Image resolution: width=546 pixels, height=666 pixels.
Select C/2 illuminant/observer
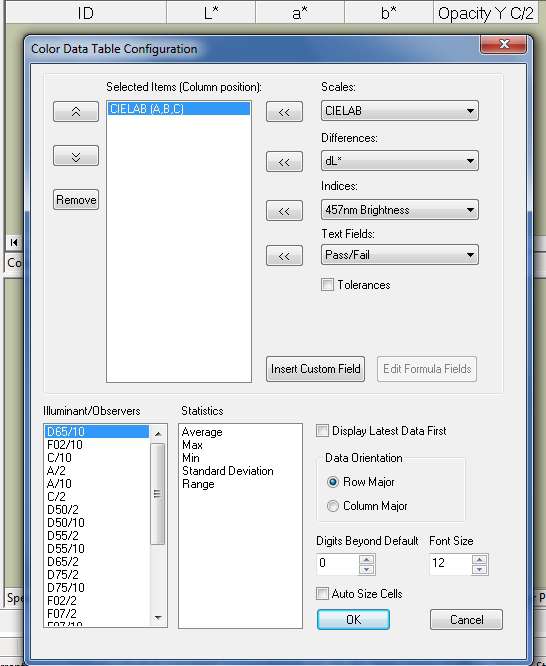(x=97, y=497)
